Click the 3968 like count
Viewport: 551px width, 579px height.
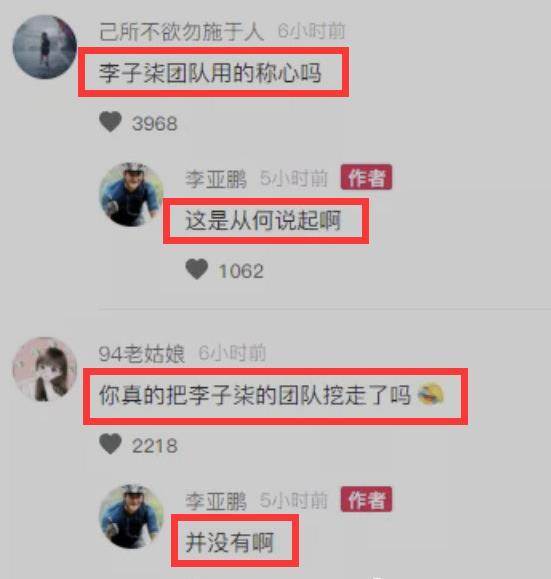(155, 123)
